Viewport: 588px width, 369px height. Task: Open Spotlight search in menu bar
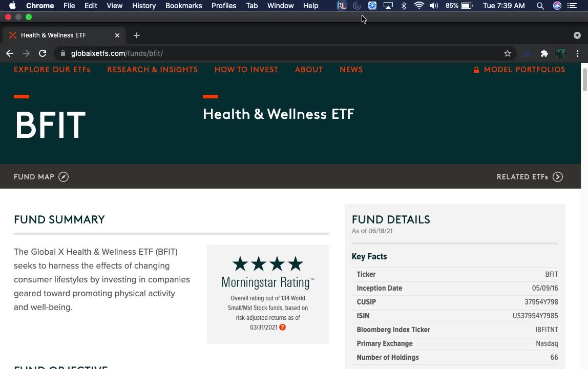coord(540,6)
